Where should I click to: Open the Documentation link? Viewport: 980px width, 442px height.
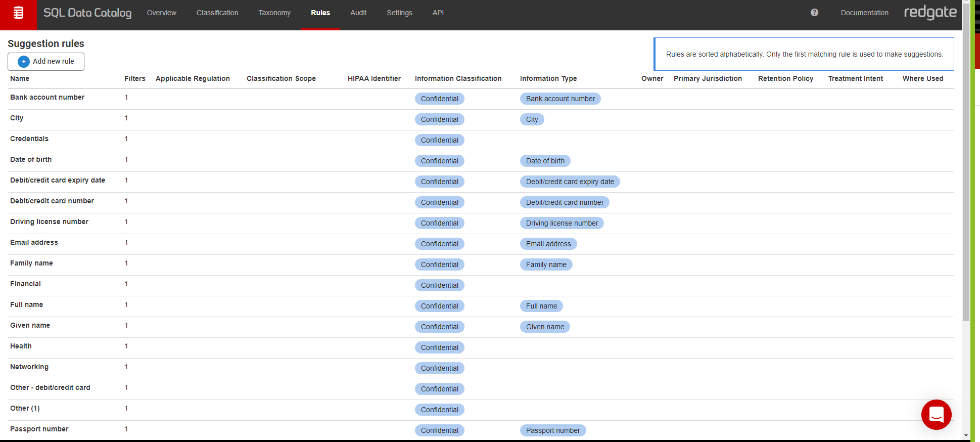[864, 13]
